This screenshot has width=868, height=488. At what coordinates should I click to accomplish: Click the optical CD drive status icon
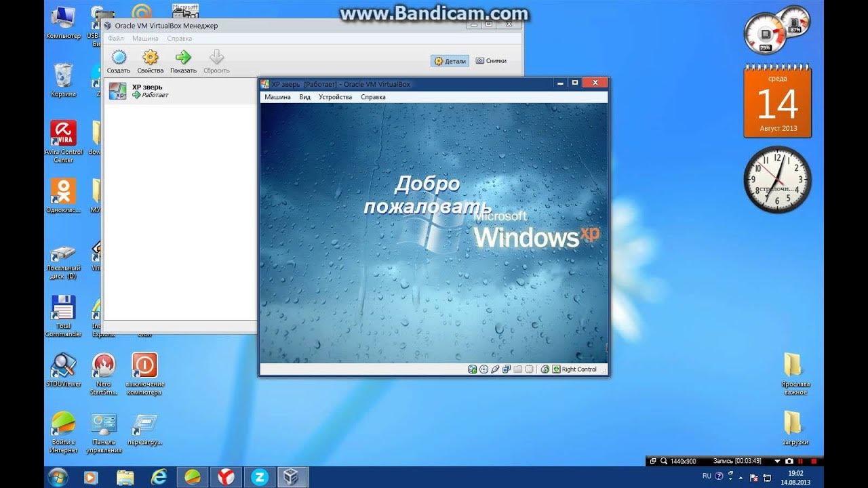[484, 369]
